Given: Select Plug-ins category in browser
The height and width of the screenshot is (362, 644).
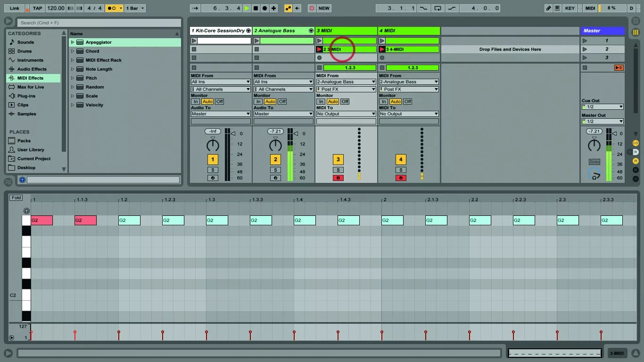Looking at the screenshot, I should [26, 96].
